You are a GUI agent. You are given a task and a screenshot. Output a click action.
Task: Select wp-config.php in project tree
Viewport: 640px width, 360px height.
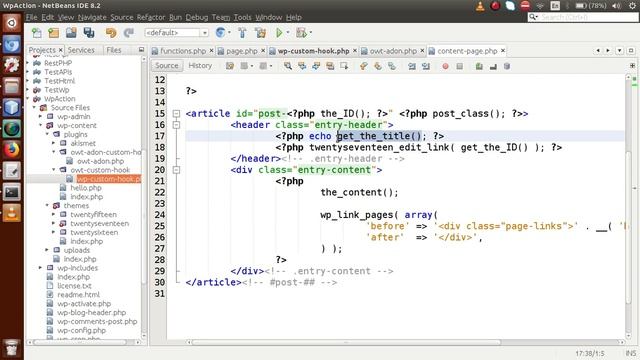point(81,330)
